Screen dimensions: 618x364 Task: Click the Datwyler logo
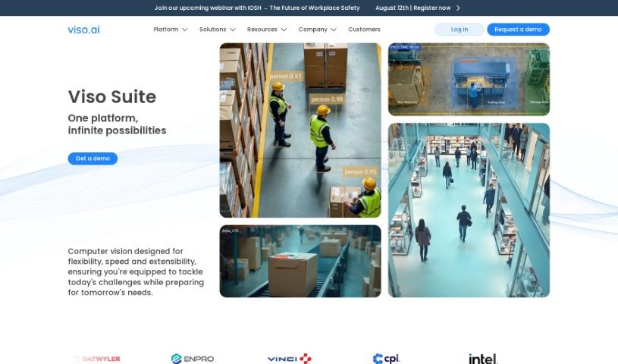tap(99, 359)
